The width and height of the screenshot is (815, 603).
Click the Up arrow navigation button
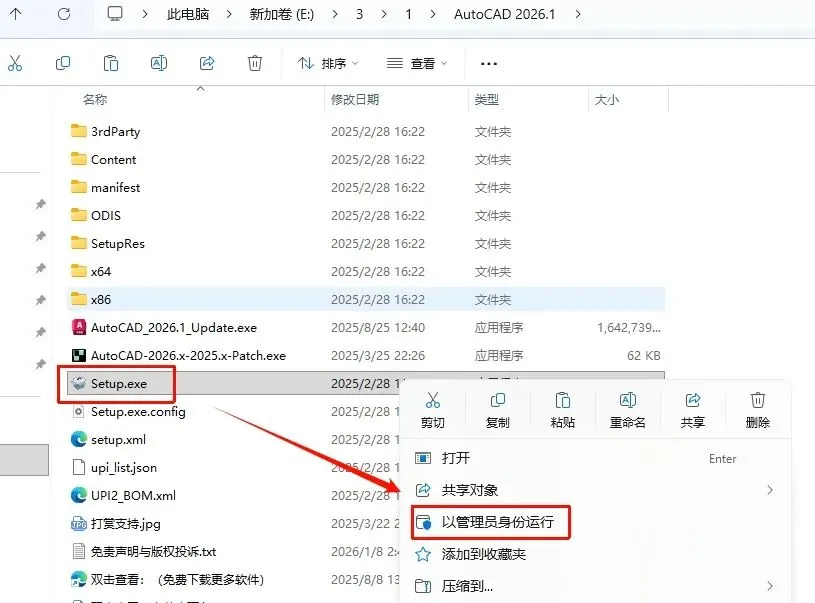point(16,14)
